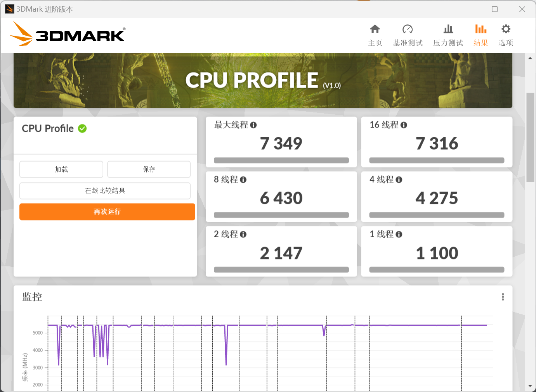Click the 保存 save button
The height and width of the screenshot is (392, 536).
point(149,169)
